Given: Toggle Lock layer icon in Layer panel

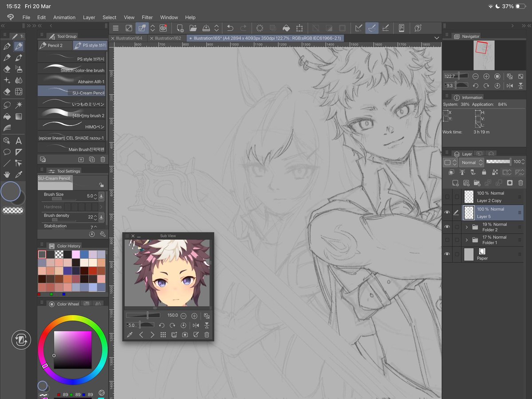Looking at the screenshot, I should point(484,172).
